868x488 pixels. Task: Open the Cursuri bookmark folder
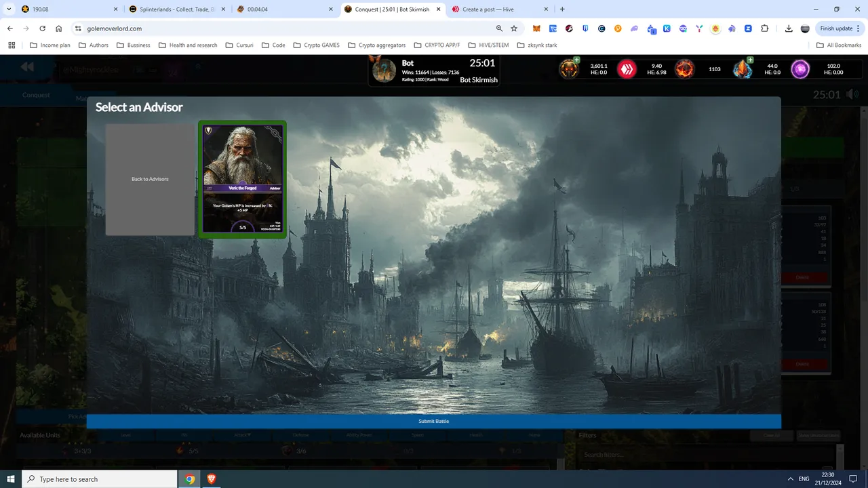pos(239,45)
